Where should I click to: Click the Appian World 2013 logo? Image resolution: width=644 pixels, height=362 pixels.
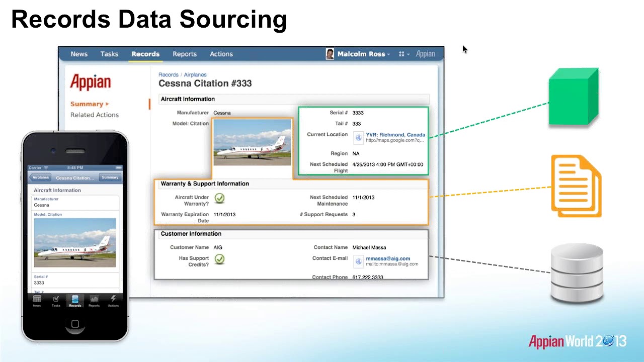click(577, 341)
